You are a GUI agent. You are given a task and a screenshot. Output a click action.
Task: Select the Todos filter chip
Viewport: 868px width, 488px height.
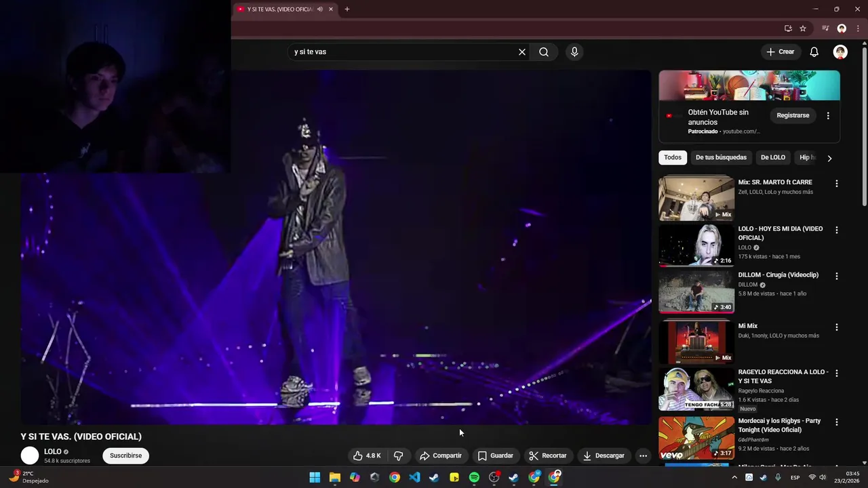[x=673, y=157]
